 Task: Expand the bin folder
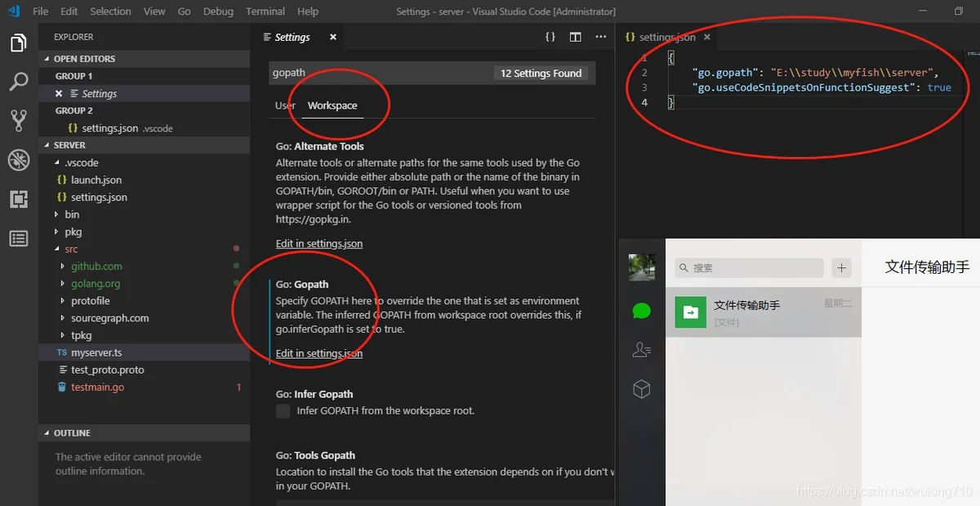58,214
